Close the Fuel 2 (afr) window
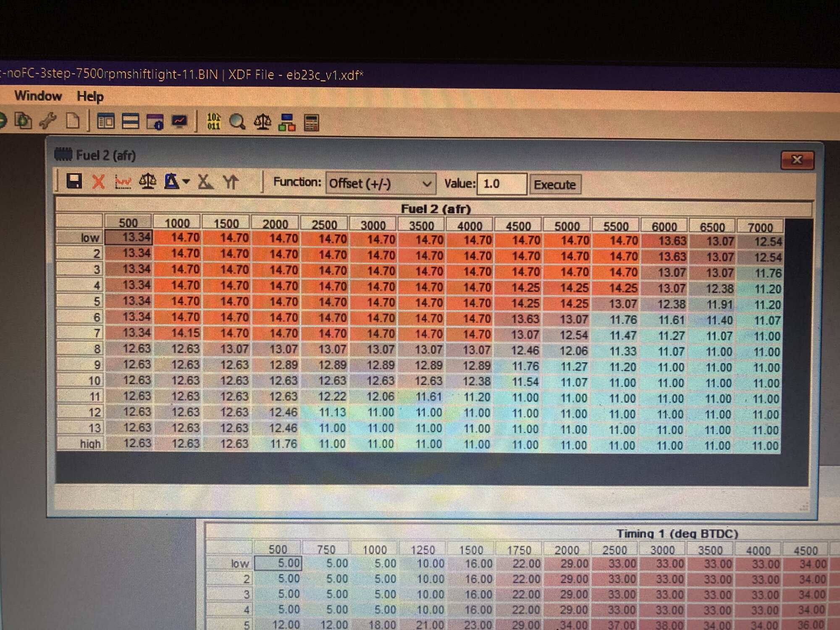This screenshot has height=630, width=840. pyautogui.click(x=797, y=160)
